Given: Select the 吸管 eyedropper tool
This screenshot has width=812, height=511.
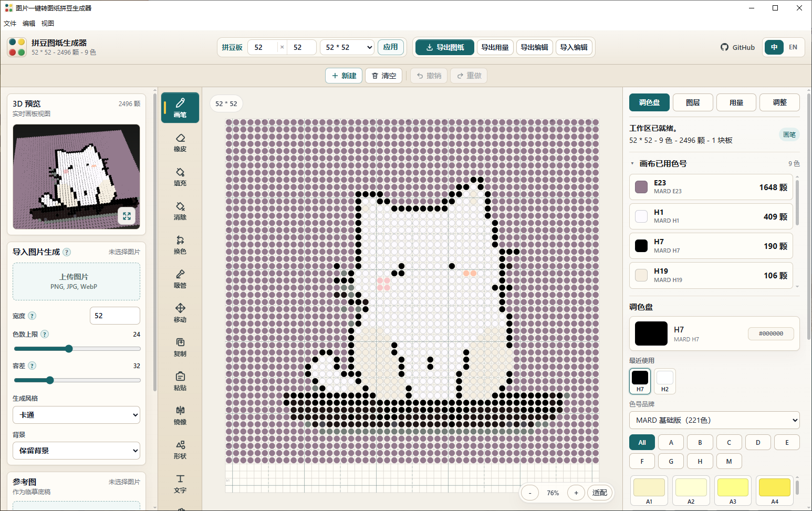Looking at the screenshot, I should [x=180, y=279].
